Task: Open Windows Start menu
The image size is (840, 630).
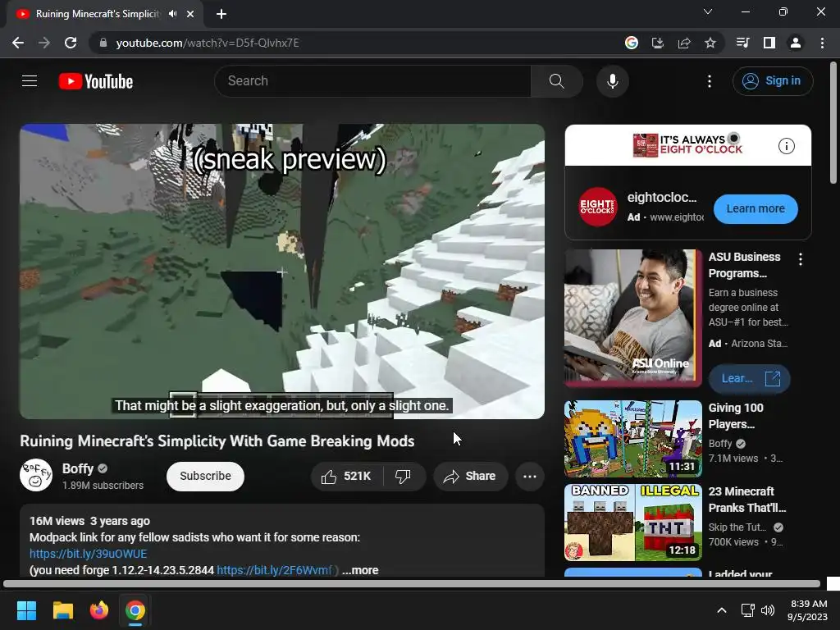Action: [26, 610]
